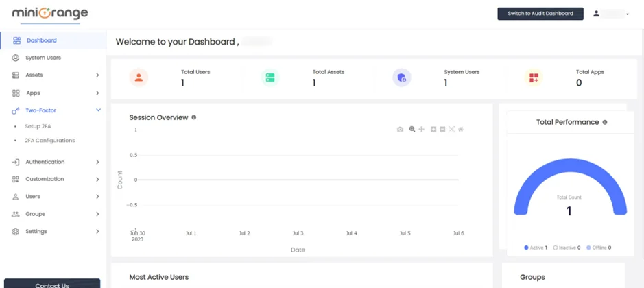Click the red Total Apps card icon
Screen dimensions: 644x288
pyautogui.click(x=534, y=77)
